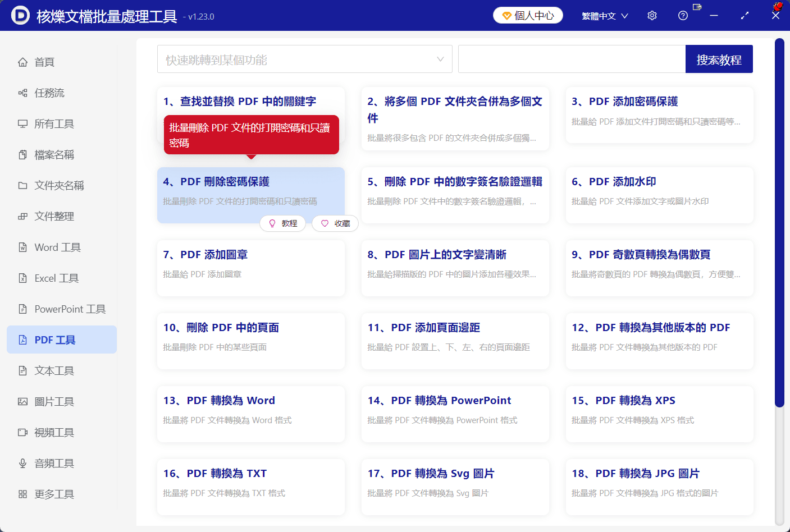Click the text tools (文本工具) icon

[22, 371]
